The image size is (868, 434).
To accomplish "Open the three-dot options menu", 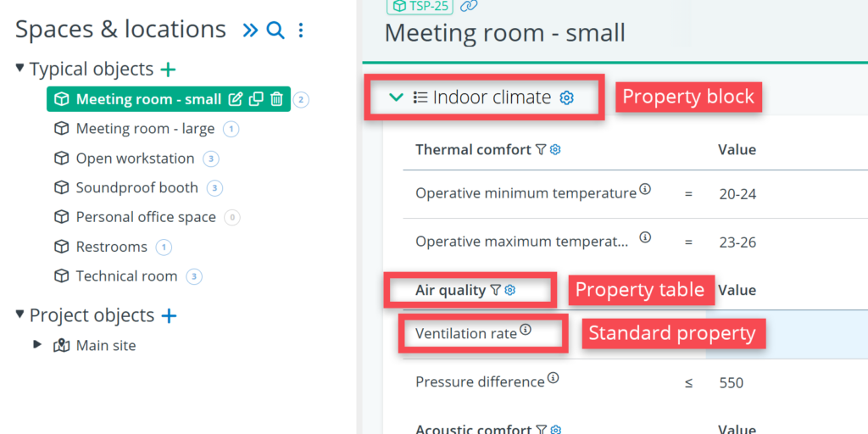I will coord(301,31).
